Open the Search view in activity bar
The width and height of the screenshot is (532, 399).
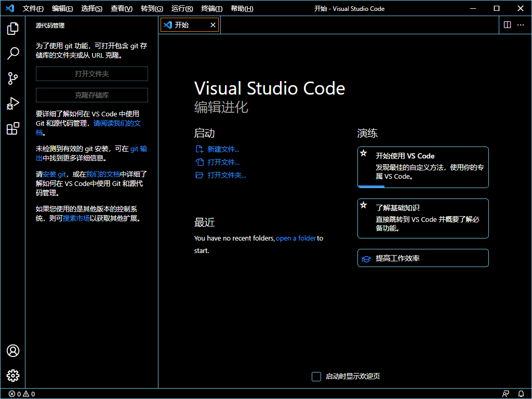tap(13, 54)
